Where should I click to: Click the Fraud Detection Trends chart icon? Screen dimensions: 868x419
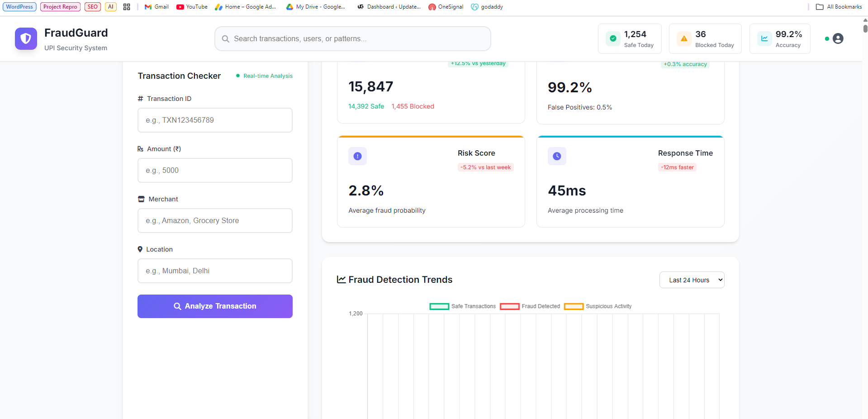pyautogui.click(x=341, y=279)
